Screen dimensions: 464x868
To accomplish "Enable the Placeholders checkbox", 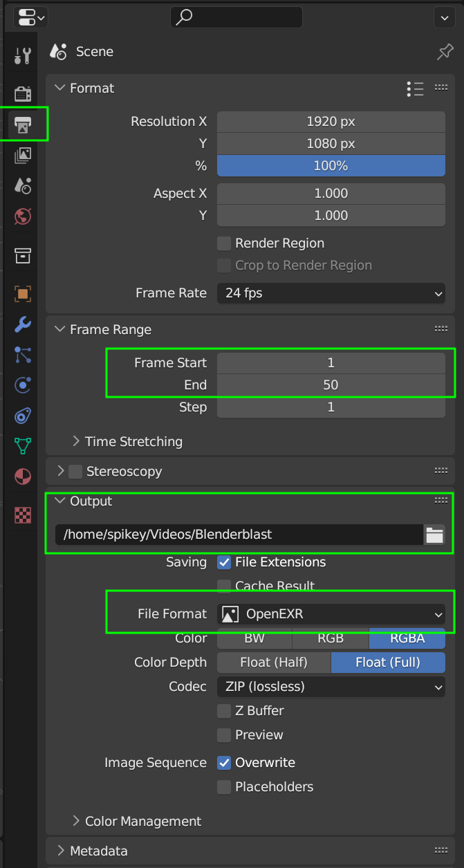I will (x=224, y=787).
